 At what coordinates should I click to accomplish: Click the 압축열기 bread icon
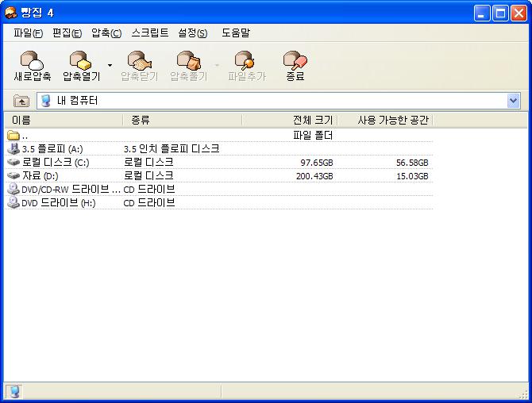pos(81,60)
